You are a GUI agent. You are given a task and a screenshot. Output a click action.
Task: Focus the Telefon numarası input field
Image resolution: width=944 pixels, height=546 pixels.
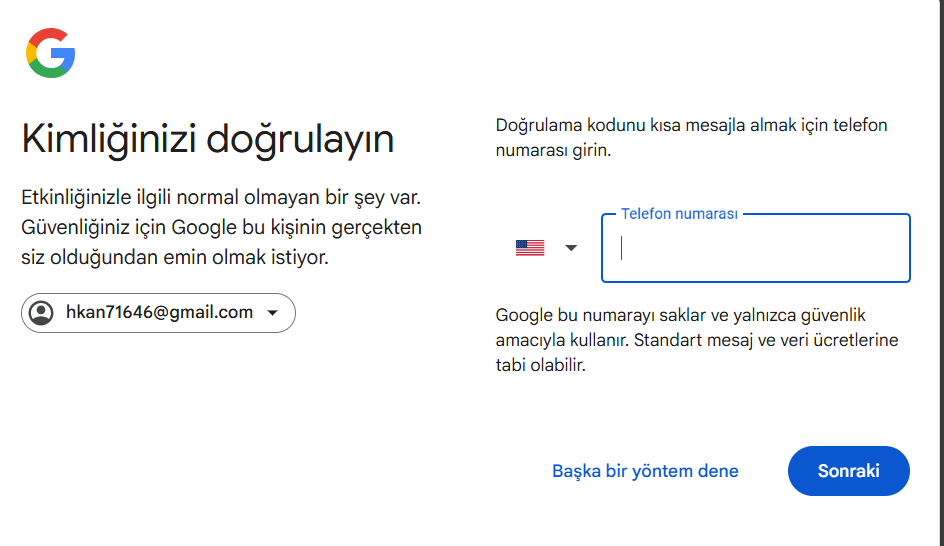(756, 248)
